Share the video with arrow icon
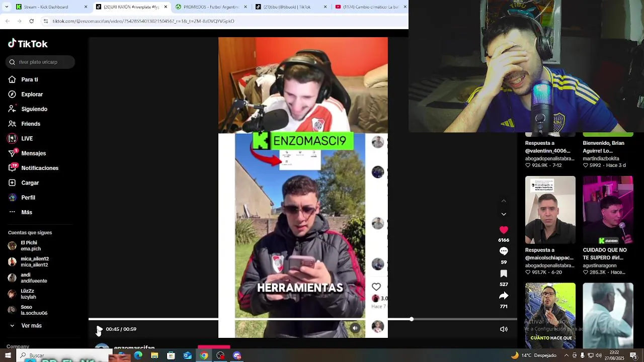644x362 pixels. 504,296
